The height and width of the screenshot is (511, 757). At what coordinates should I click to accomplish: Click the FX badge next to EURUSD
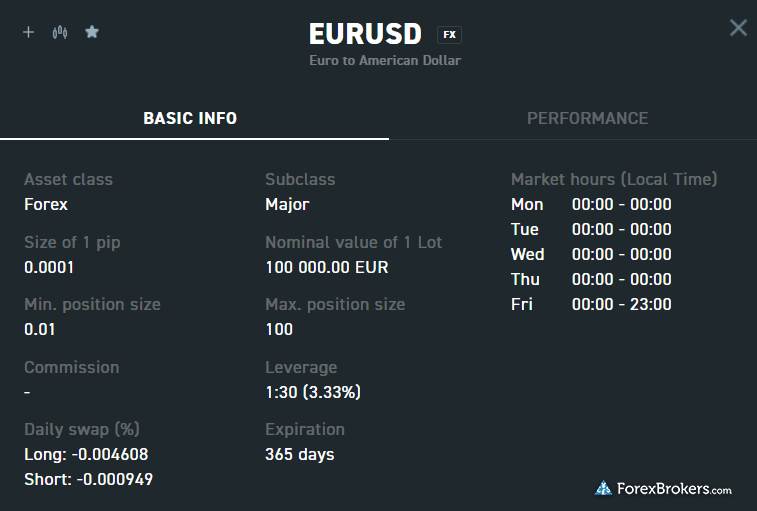[x=450, y=35]
